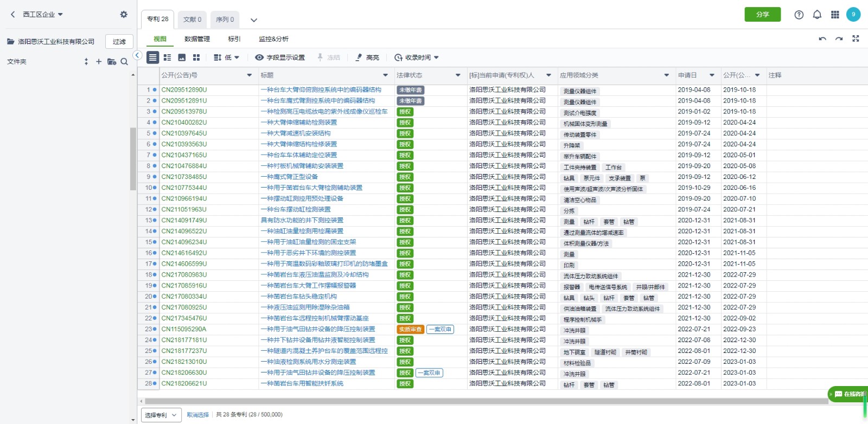
Task: Go back with the left arrow icon
Action: 13,15
